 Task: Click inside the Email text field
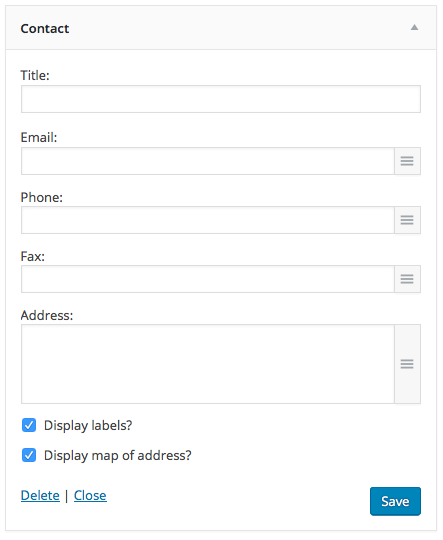pyautogui.click(x=208, y=161)
